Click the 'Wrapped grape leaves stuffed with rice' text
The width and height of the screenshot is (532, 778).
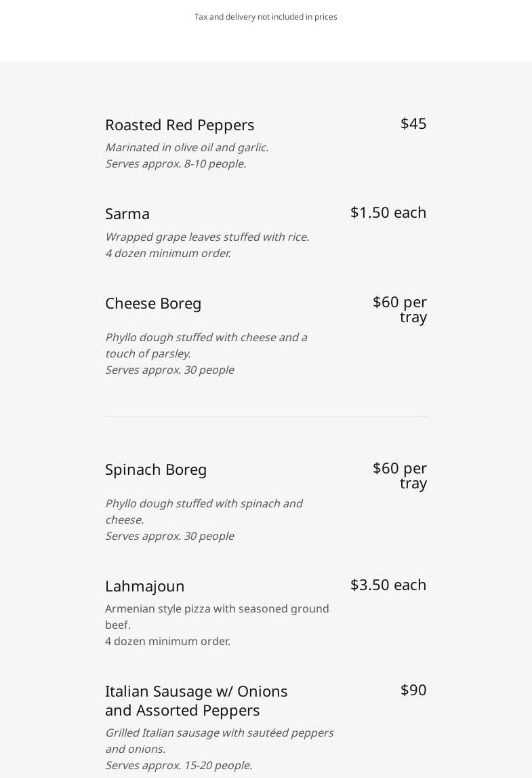(207, 237)
